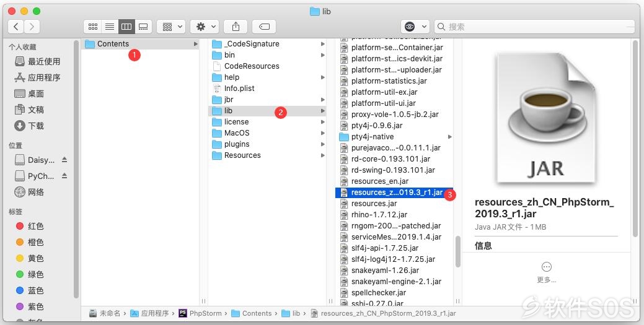Viewport: 644px width, 325px height.
Task: Eject the PyCh... volume
Action: coord(64,176)
